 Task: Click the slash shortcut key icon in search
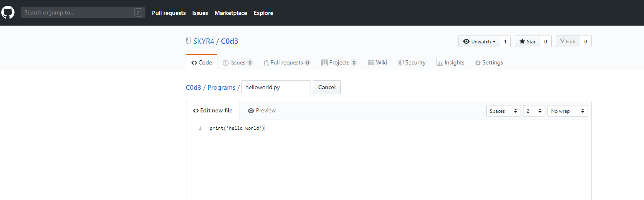[x=138, y=13]
